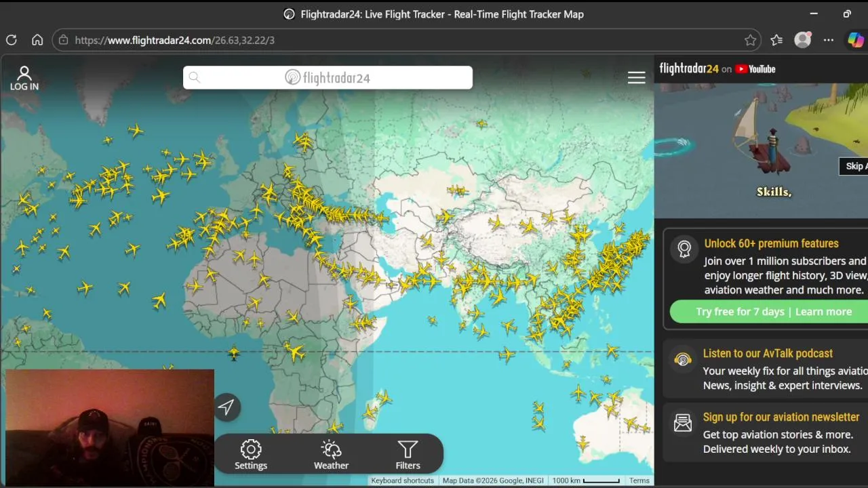Click the address bar URL

(175, 40)
